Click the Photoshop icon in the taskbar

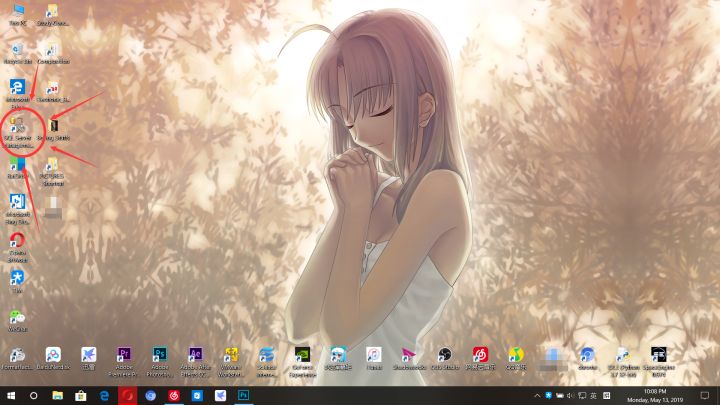tap(244, 396)
